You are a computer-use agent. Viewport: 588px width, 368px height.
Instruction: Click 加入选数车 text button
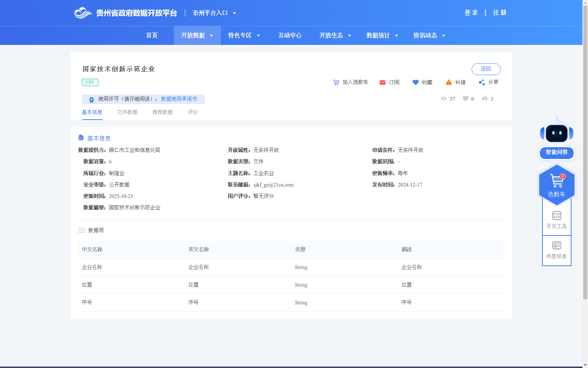point(355,82)
